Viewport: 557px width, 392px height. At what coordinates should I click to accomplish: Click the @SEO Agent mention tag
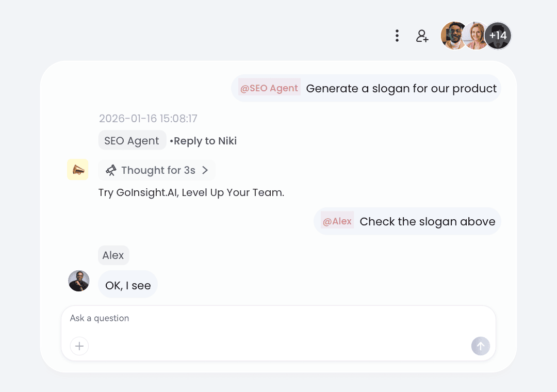(x=269, y=88)
